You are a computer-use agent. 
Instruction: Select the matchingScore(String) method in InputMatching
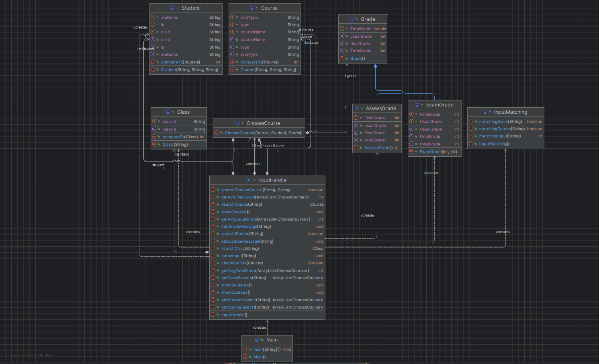500,122
